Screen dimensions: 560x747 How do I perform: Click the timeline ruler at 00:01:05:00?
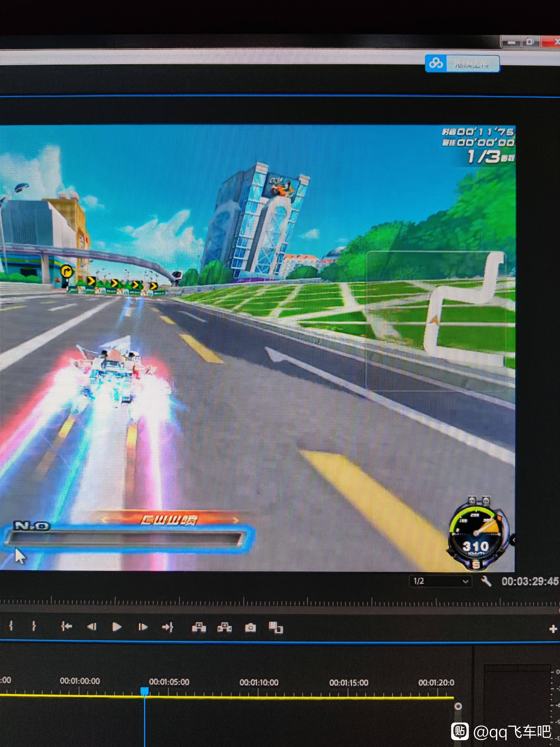click(x=169, y=682)
